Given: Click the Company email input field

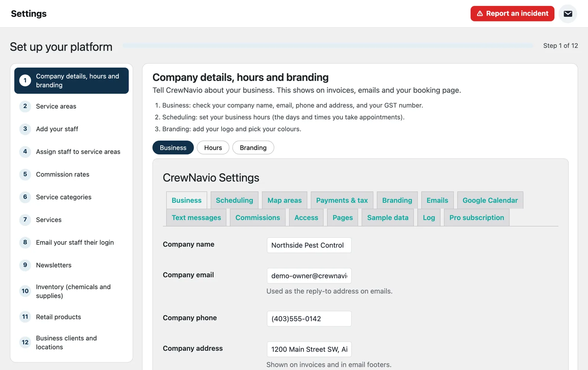Looking at the screenshot, I should tap(309, 276).
